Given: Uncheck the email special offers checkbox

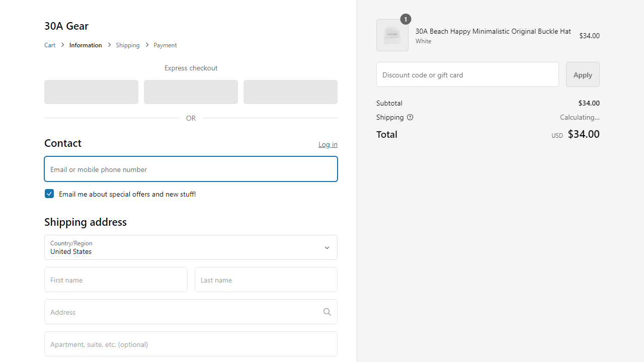Looking at the screenshot, I should click(49, 194).
